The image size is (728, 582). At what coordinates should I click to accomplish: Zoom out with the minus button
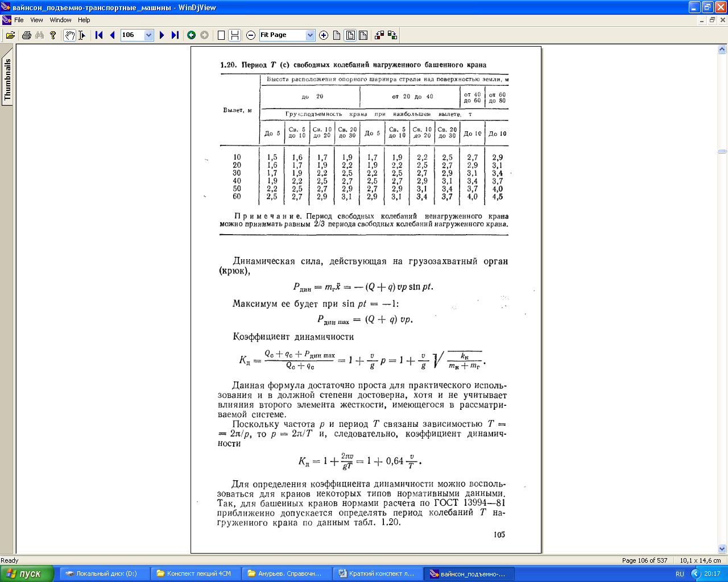pyautogui.click(x=251, y=35)
